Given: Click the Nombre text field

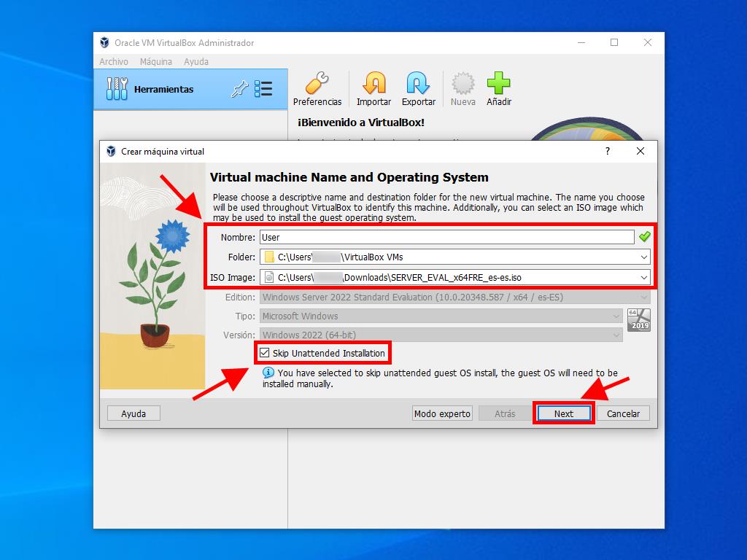Looking at the screenshot, I should click(x=446, y=237).
